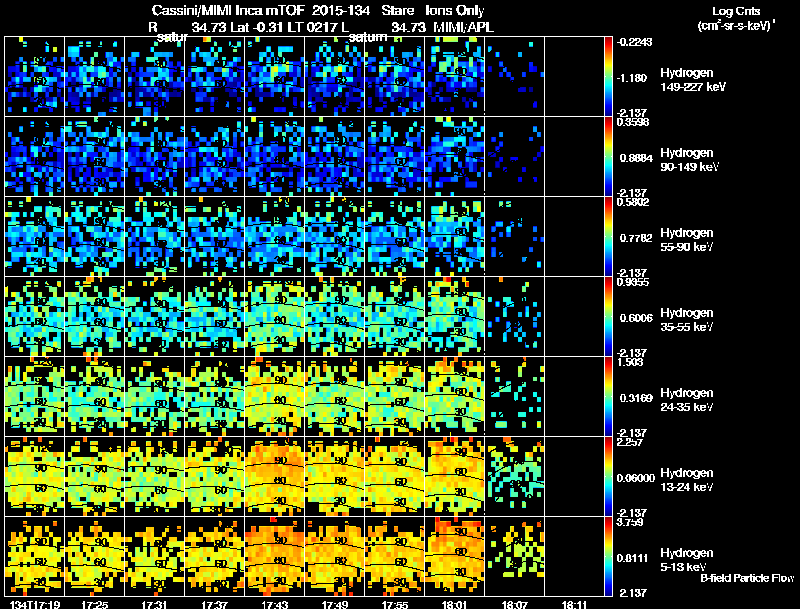800x609 pixels.
Task: Click the 'B-field Particle Flow' caption
Action: pos(747,578)
